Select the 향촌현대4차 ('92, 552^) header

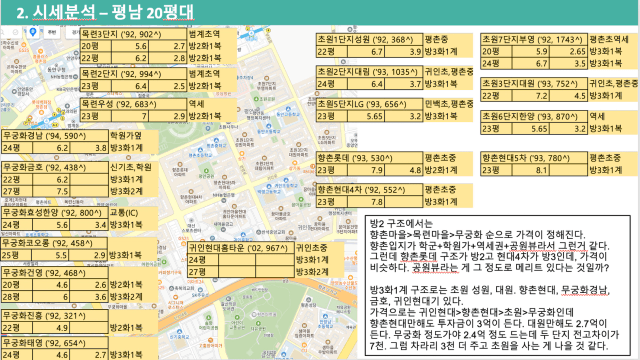[x=369, y=190]
